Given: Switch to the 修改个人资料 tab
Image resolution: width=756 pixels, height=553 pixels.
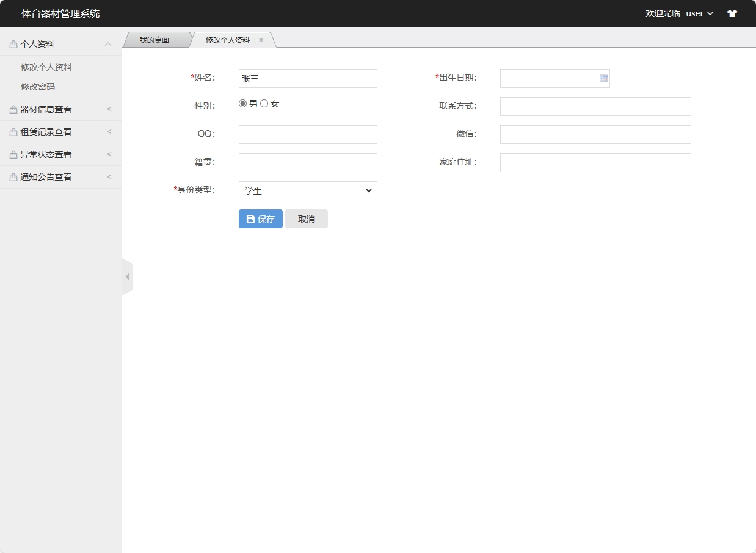Looking at the screenshot, I should point(226,39).
